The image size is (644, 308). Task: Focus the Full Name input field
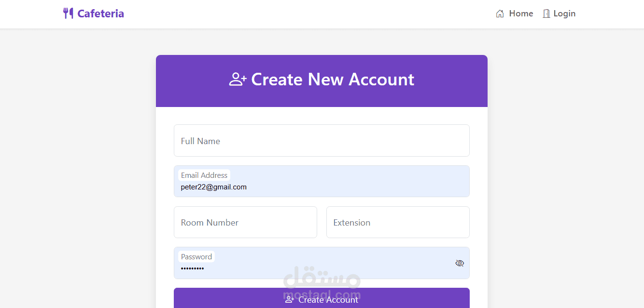coord(322,141)
